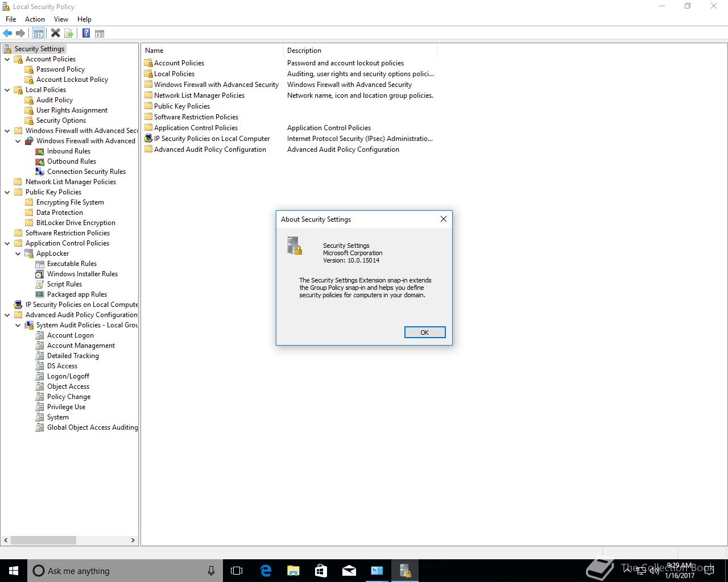Viewport: 728px width, 582px height.
Task: Click the blue question mark Help icon
Action: [x=86, y=34]
